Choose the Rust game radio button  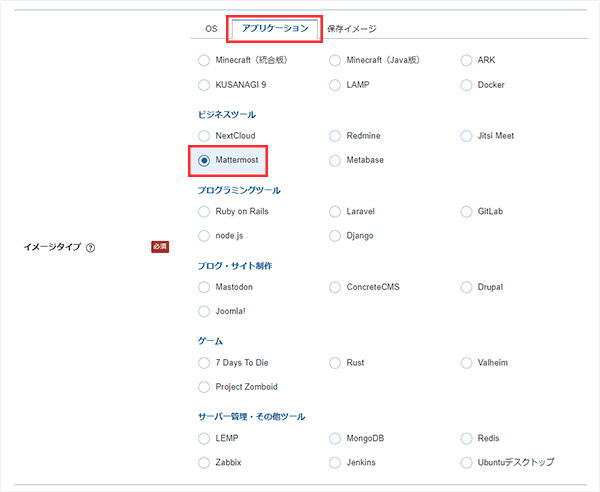(x=335, y=363)
